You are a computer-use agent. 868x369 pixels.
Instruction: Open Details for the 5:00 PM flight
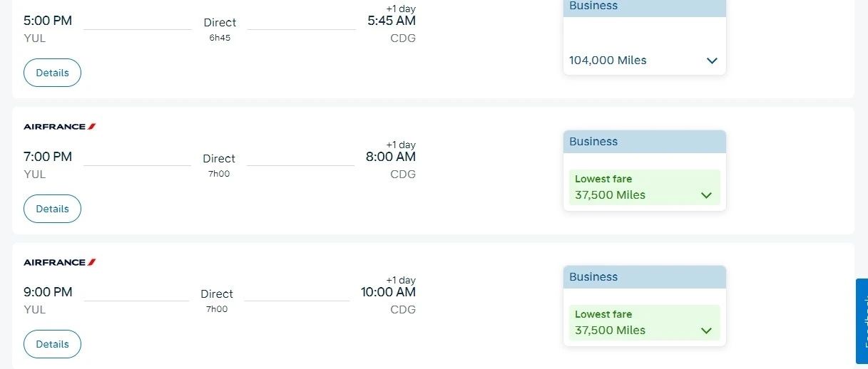(x=52, y=73)
